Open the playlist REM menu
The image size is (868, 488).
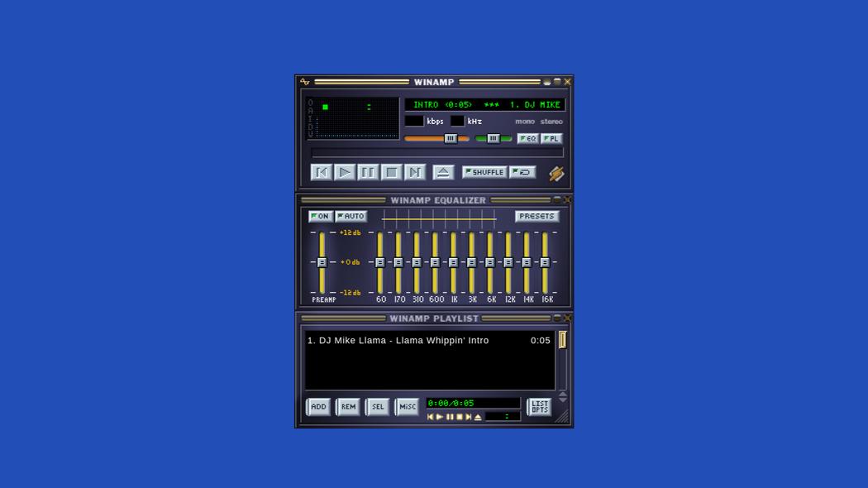coord(348,407)
